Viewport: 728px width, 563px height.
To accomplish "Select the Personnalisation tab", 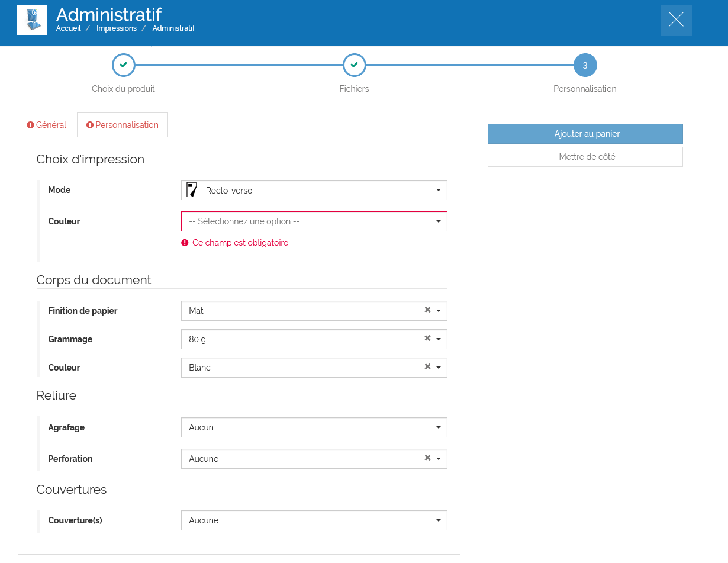I will (x=123, y=125).
